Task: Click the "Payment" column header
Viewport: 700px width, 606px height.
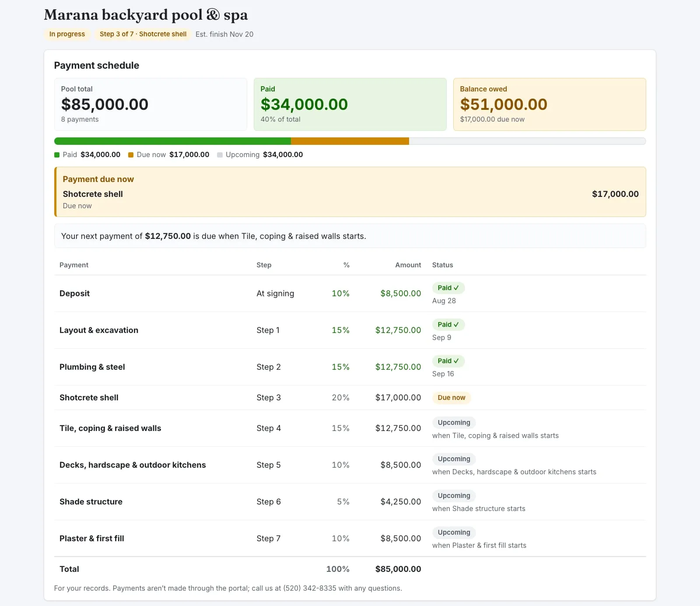Action: [74, 265]
